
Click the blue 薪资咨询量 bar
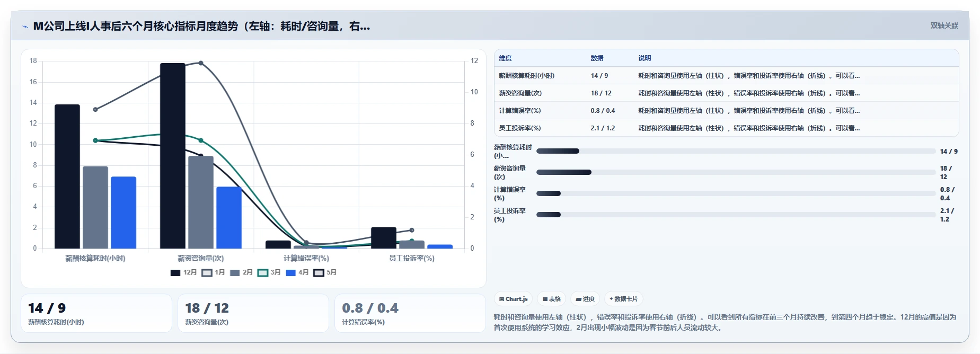pyautogui.click(x=229, y=217)
